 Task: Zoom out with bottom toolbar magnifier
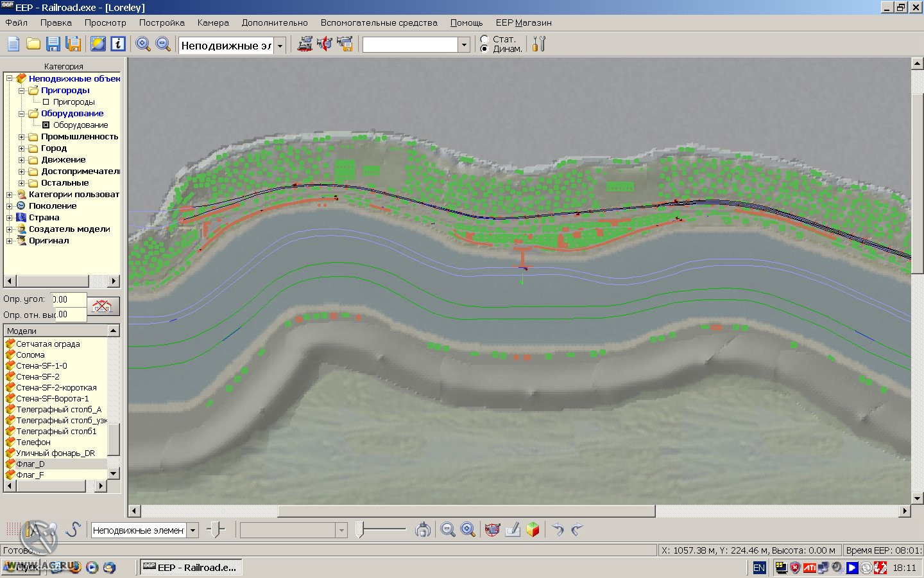tap(448, 530)
